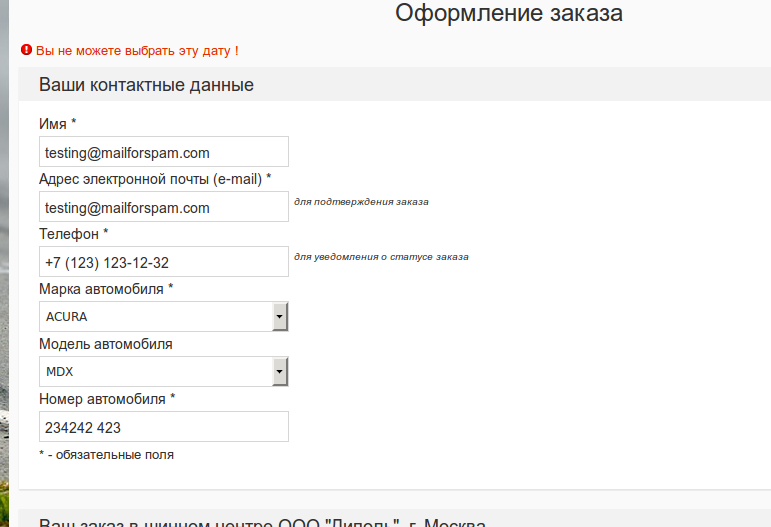Click the 'Оформление заказа' page heading
The height and width of the screenshot is (527, 771).
[509, 13]
